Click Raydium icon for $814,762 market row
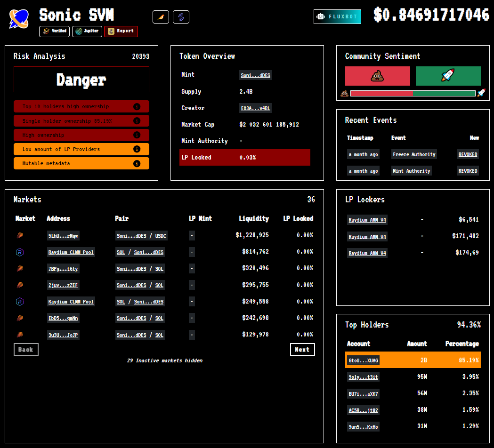Screen dimensions: 494x448 coord(20,252)
